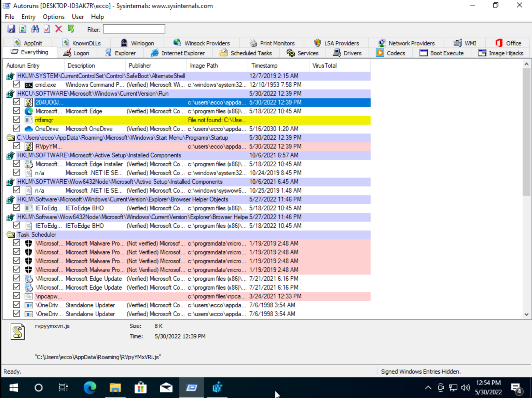Image resolution: width=532 pixels, height=398 pixels.
Task: Click the vertical scrollbar thumb
Action: tap(526, 132)
